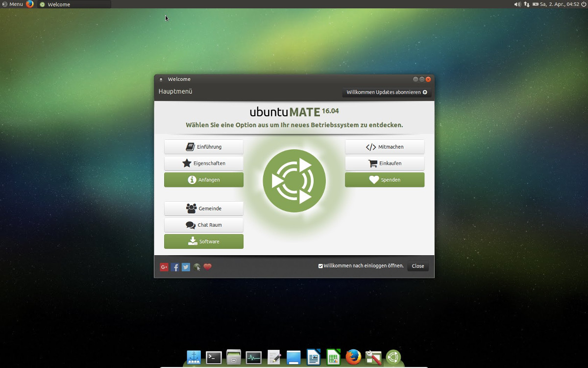Open the green Software button
Screen dimensions: 588x368
[x=204, y=242]
